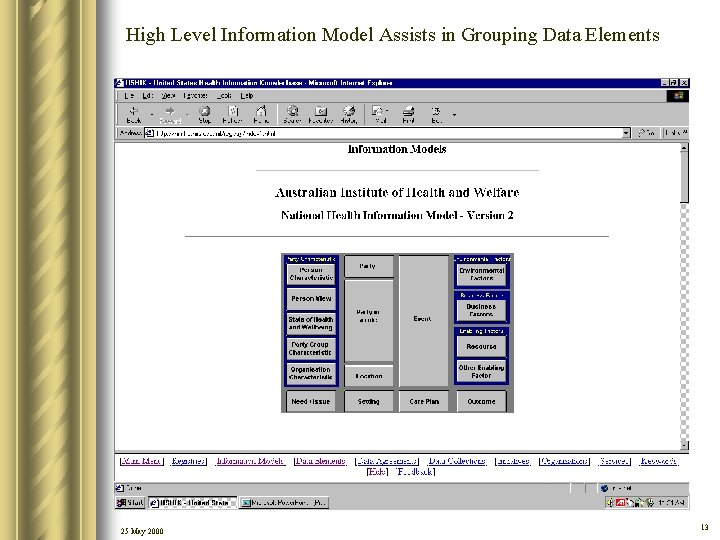Click the Party box in the model
This screenshot has height=540, width=720.
coord(368,266)
